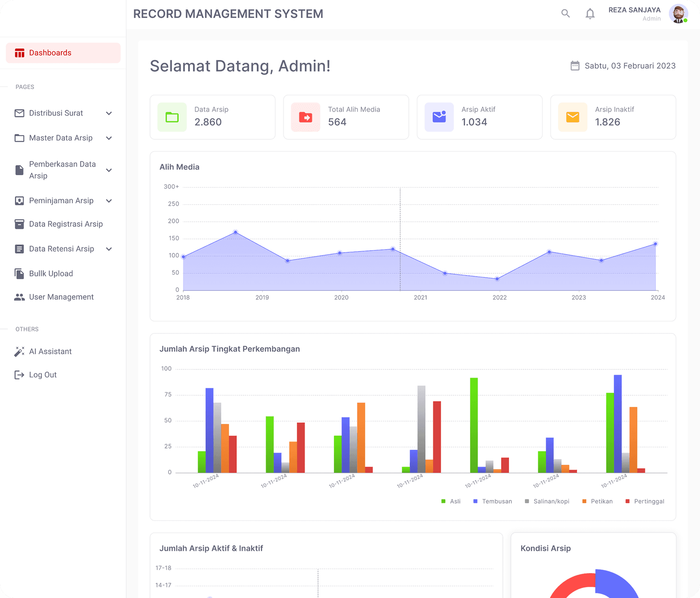The image size is (700, 598).
Task: Open Peminjaman Arsip menu label
Action: [61, 201]
